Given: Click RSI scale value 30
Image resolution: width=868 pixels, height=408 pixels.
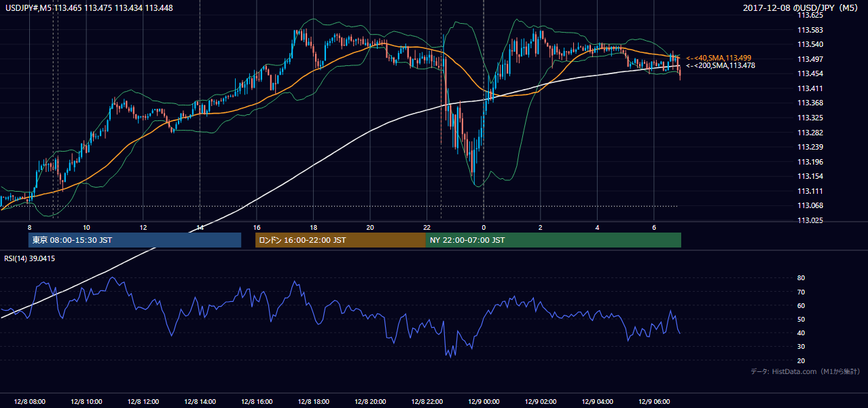Looking at the screenshot, I should [x=801, y=347].
